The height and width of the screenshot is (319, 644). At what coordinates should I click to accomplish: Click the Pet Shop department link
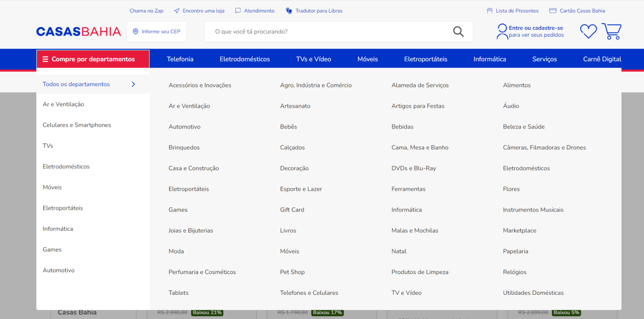[292, 272]
